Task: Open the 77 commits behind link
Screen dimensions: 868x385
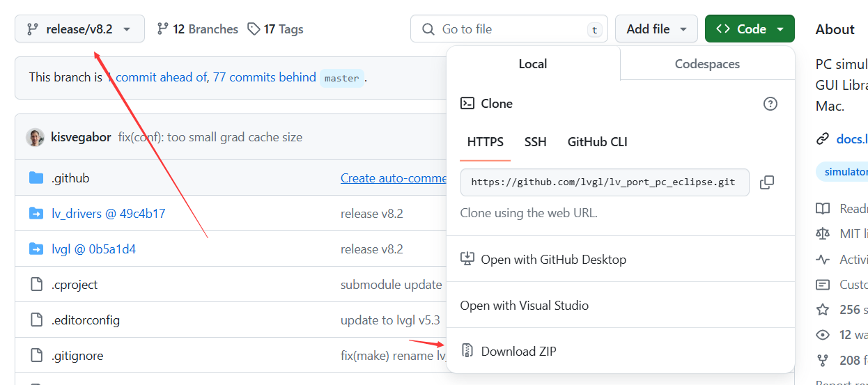Action: pyautogui.click(x=265, y=77)
